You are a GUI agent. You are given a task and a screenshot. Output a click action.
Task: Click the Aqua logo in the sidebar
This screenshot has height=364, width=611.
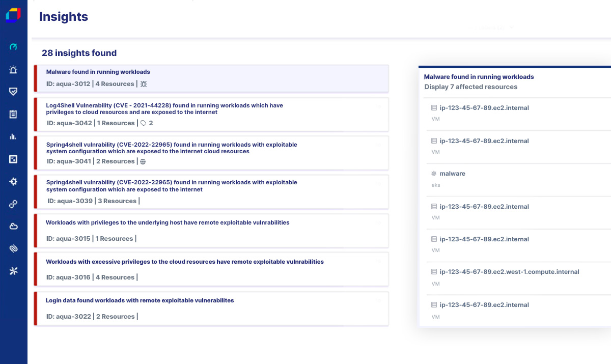[13, 15]
